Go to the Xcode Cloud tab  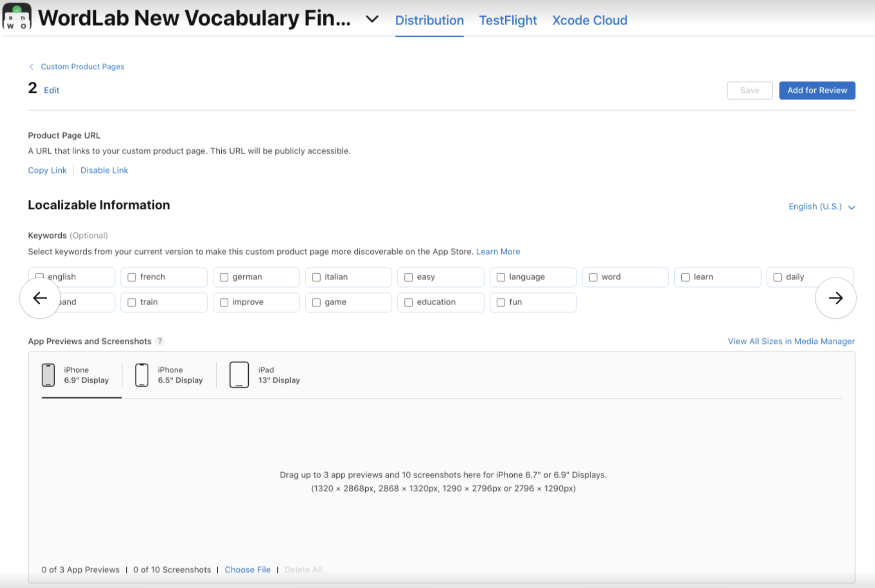pos(590,20)
